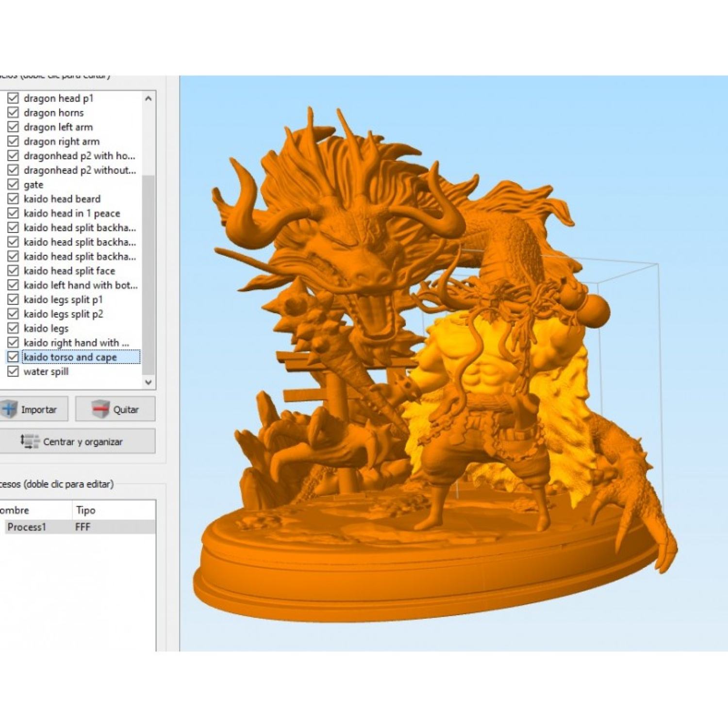728x728 pixels.
Task: Select the 'kaido legs' entry
Action: tap(46, 329)
